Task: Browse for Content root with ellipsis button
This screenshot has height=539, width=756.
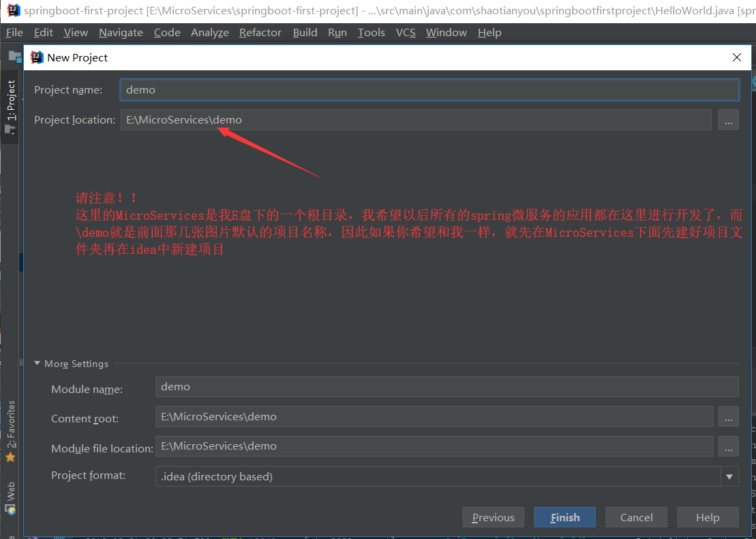Action: pyautogui.click(x=729, y=416)
